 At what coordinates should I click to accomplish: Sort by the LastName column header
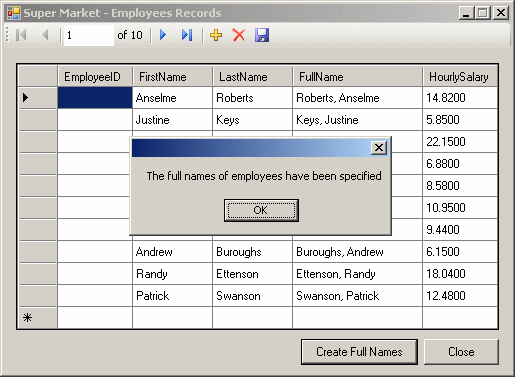tap(252, 76)
